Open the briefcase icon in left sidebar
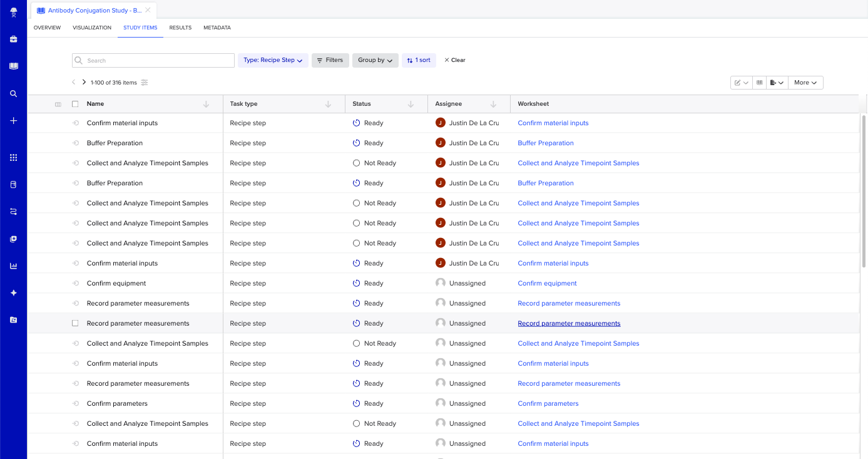Screen dimensions: 868x459 (x=13, y=39)
